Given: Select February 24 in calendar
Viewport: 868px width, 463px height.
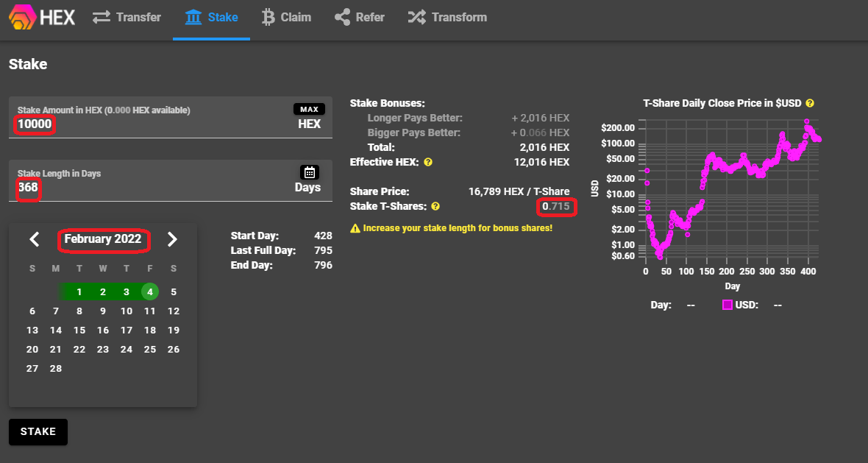Looking at the screenshot, I should click(x=127, y=350).
